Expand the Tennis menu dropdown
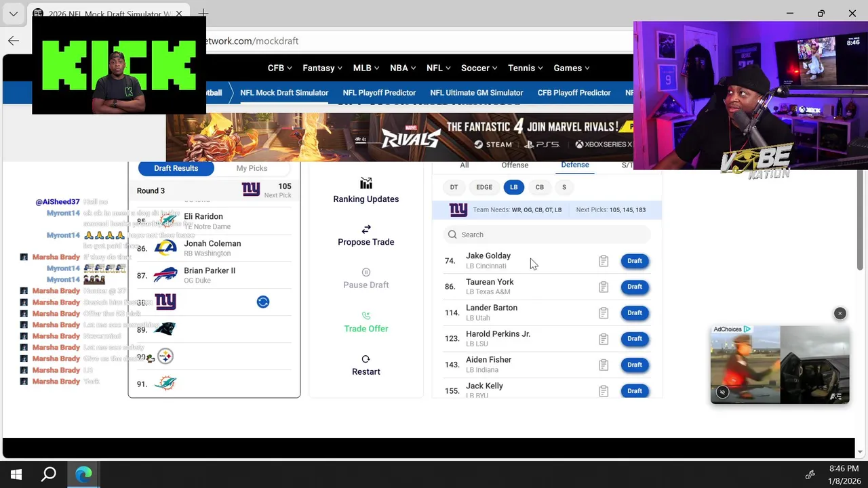This screenshot has height=488, width=868. pos(526,68)
